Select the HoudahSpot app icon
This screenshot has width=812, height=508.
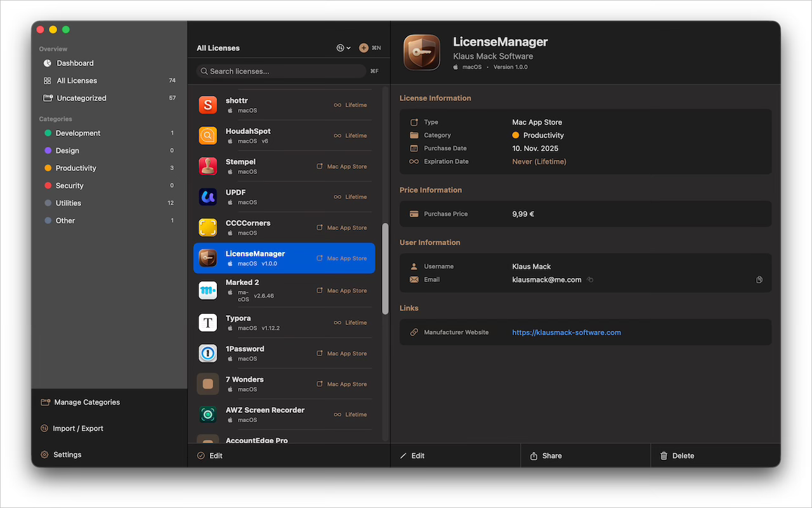[208, 135]
